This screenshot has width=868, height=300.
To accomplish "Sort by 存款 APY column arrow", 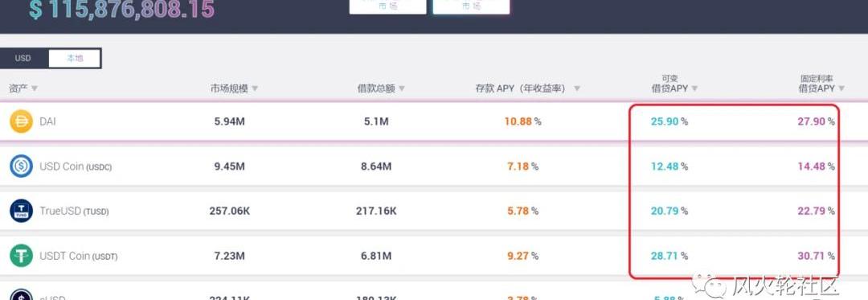I will 577,88.
